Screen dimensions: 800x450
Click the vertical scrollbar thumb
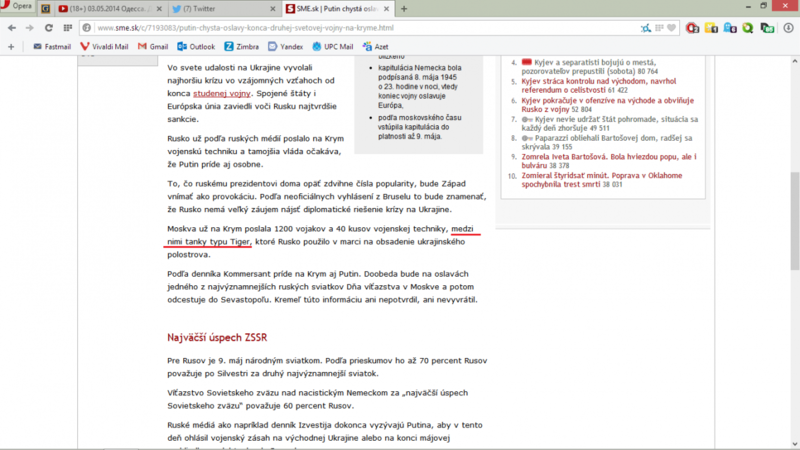pyautogui.click(x=795, y=221)
